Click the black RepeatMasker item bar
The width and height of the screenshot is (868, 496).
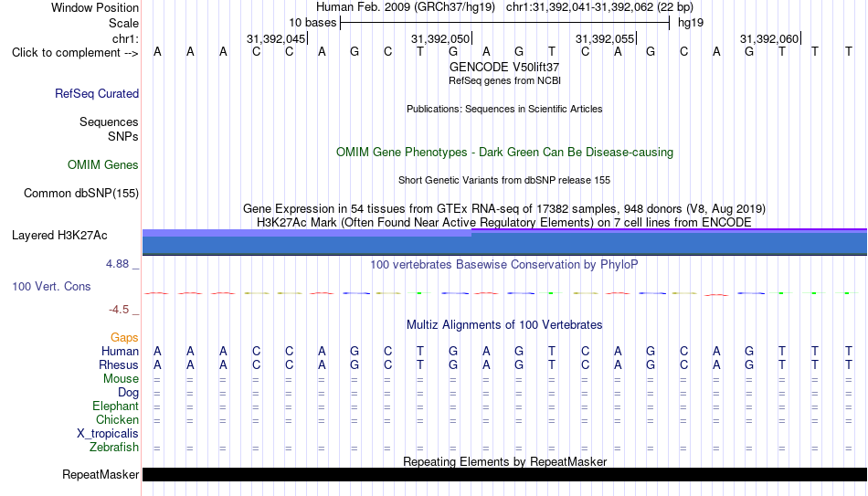point(504,474)
